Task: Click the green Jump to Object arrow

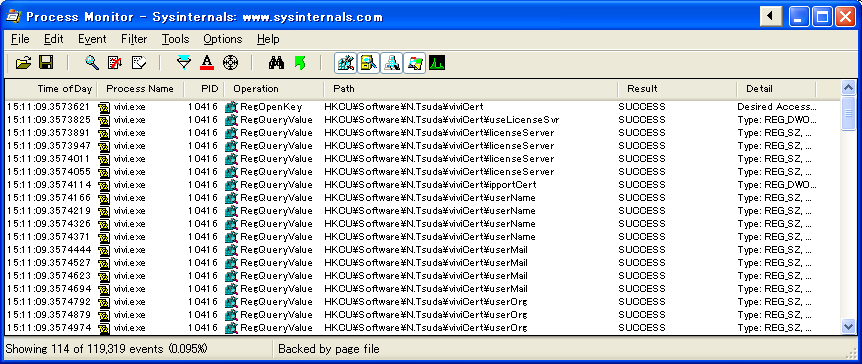Action: tap(300, 63)
